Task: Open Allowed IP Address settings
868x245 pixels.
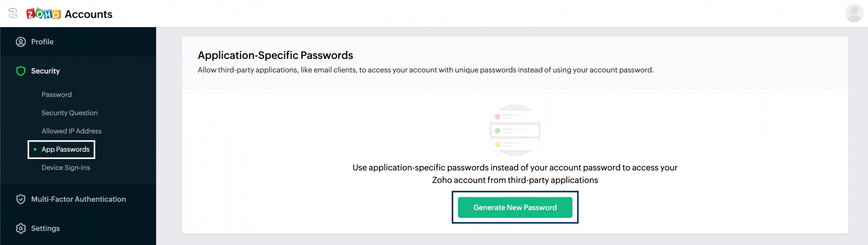Action: click(x=72, y=131)
